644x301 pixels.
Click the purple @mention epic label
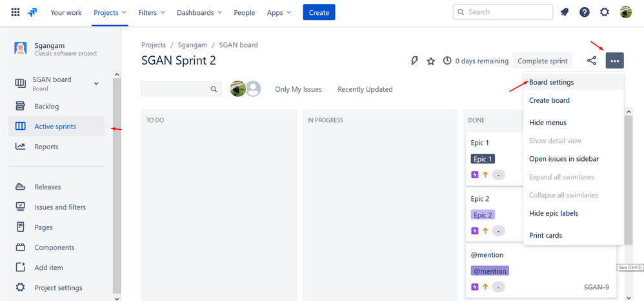pos(490,271)
